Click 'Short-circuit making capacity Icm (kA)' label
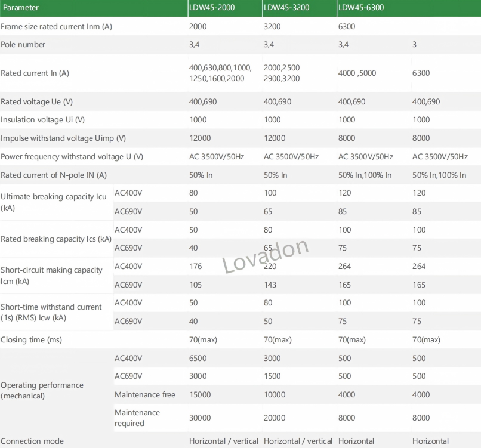 point(51,276)
